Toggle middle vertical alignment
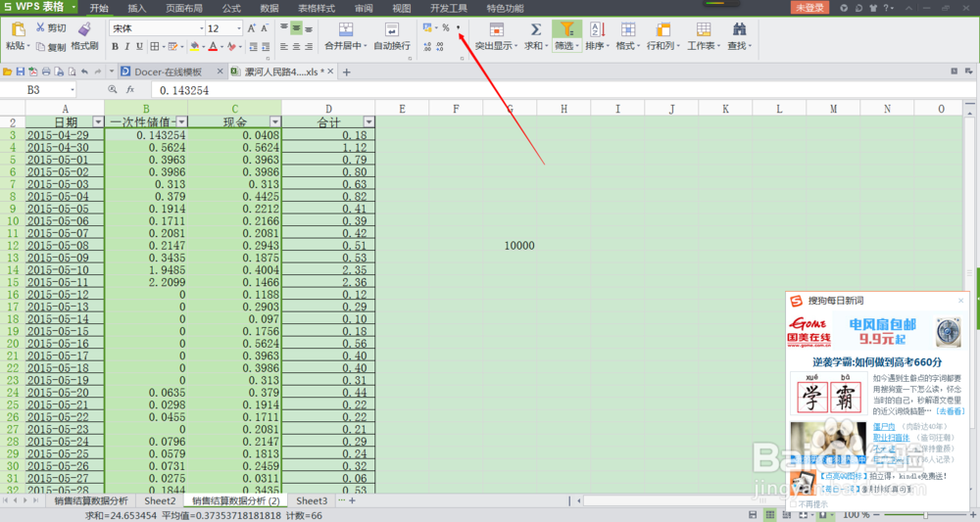The height and width of the screenshot is (522, 980). [296, 28]
